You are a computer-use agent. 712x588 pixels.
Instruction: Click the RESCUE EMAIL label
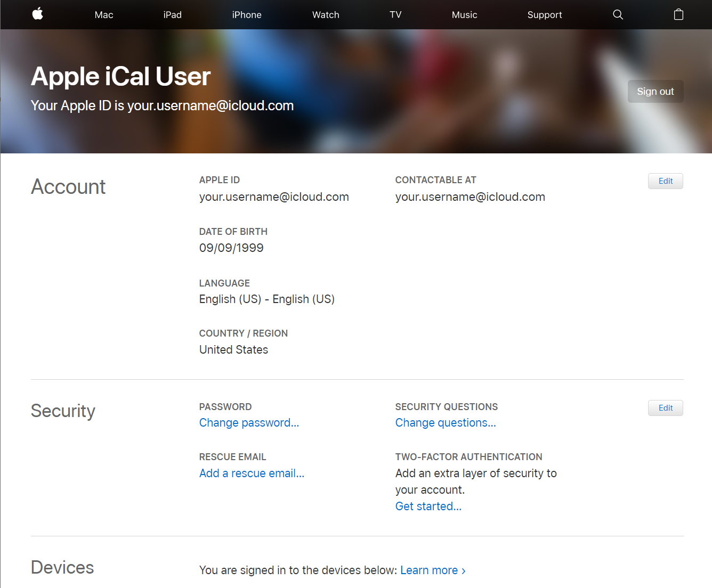click(232, 457)
